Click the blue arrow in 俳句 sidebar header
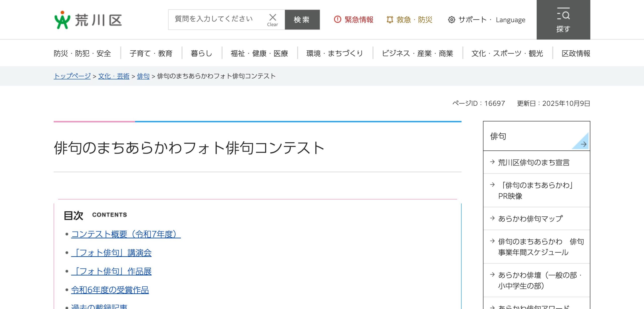The image size is (644, 309). 583,144
